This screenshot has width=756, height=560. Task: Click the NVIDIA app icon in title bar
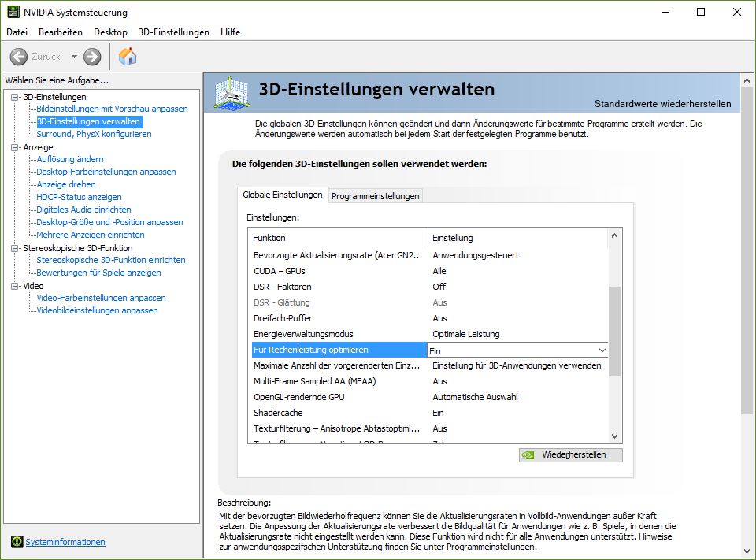(13, 12)
